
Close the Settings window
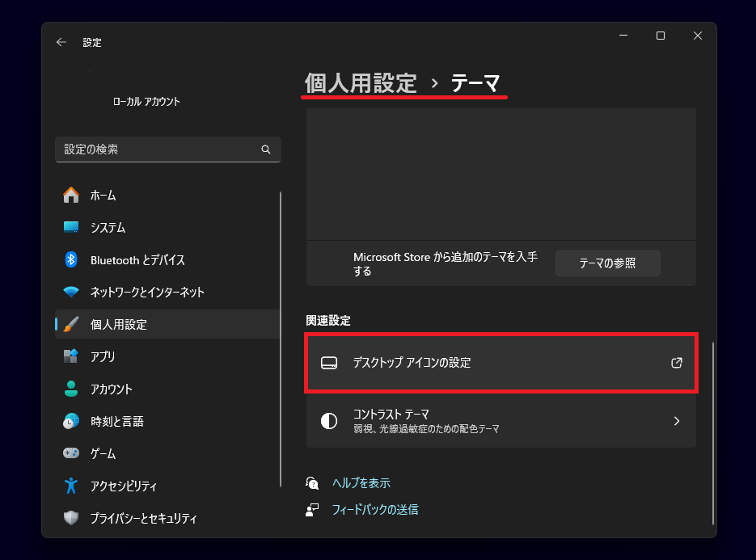pos(698,36)
